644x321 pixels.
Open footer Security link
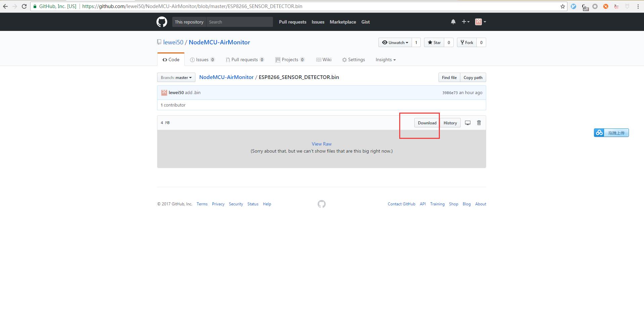pyautogui.click(x=236, y=204)
